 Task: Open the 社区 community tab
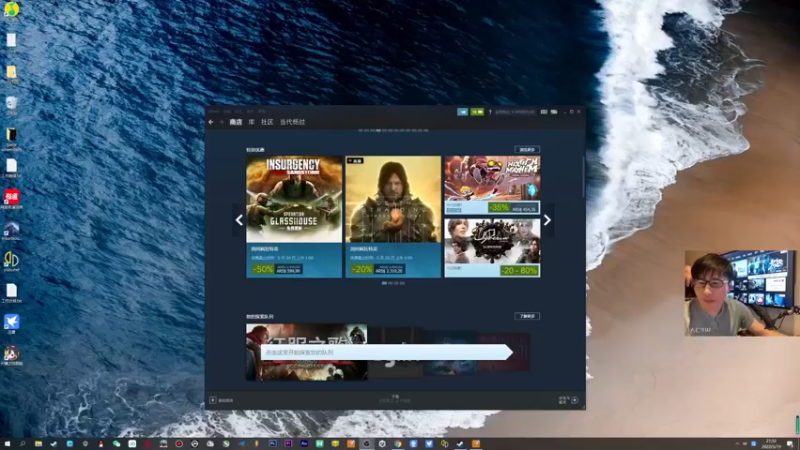click(267, 122)
